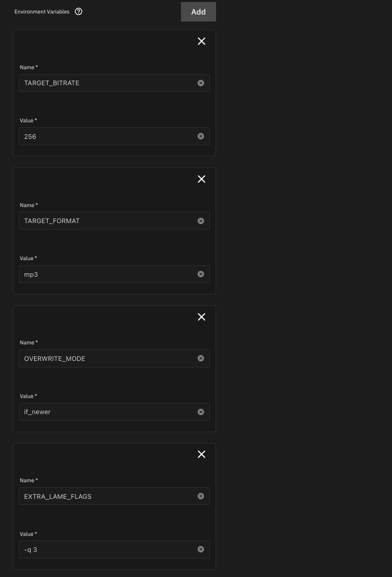
Task: Click the Add button
Action: point(198,12)
